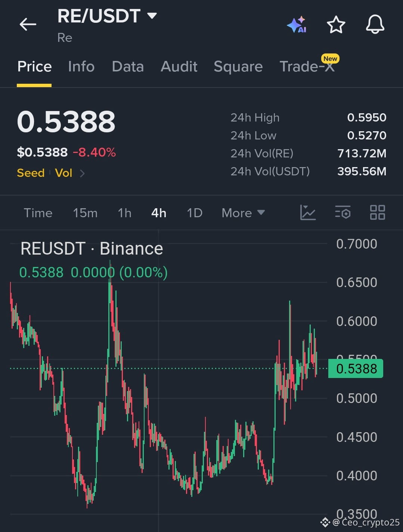
Task: Add RE/USDT to favorites with star icon
Action: pyautogui.click(x=336, y=25)
